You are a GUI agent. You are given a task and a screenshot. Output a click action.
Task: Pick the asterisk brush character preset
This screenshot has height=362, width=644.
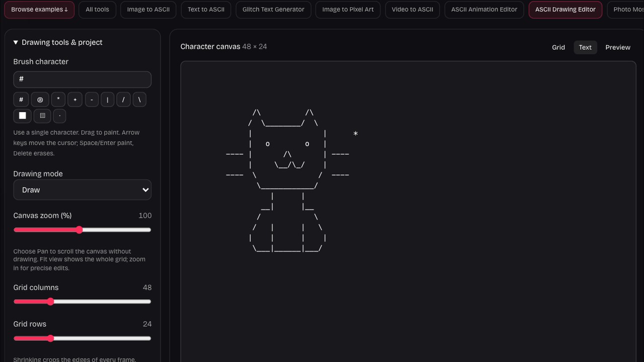tap(58, 100)
